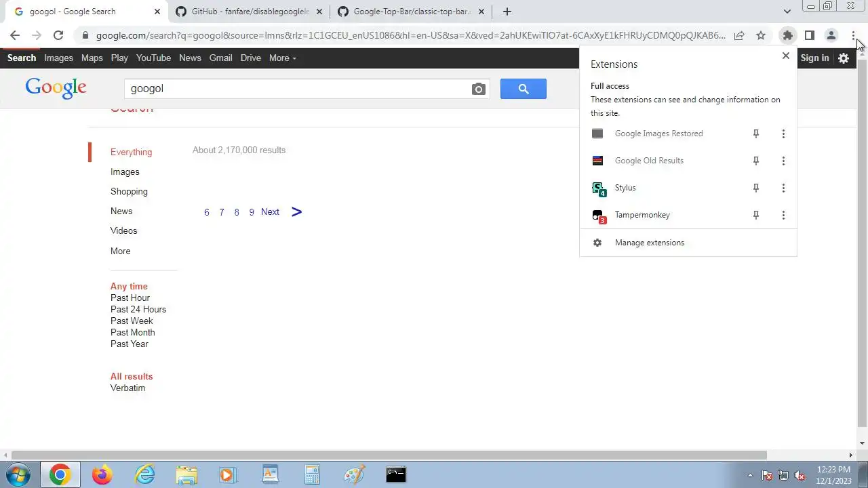868x488 pixels.
Task: Open Google settings gear icon
Action: coord(844,58)
